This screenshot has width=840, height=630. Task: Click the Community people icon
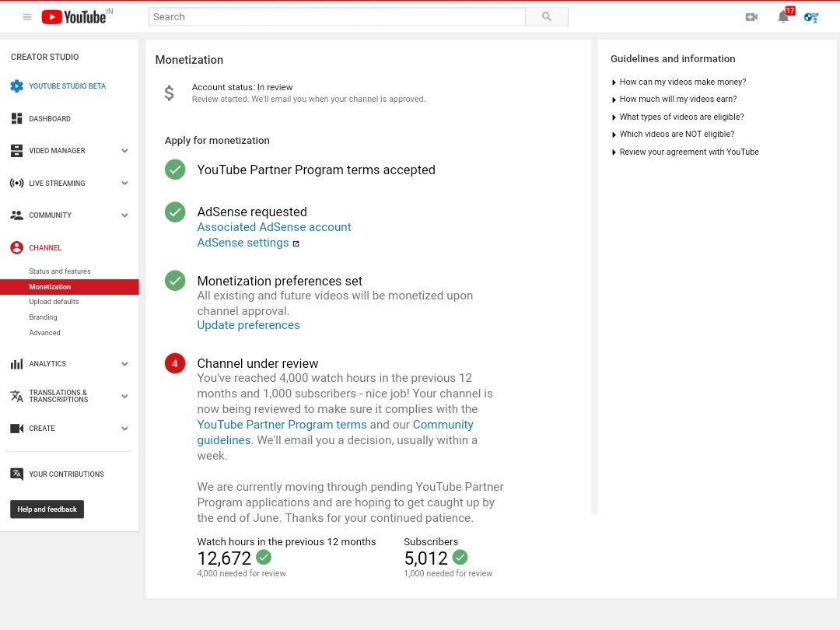16,215
